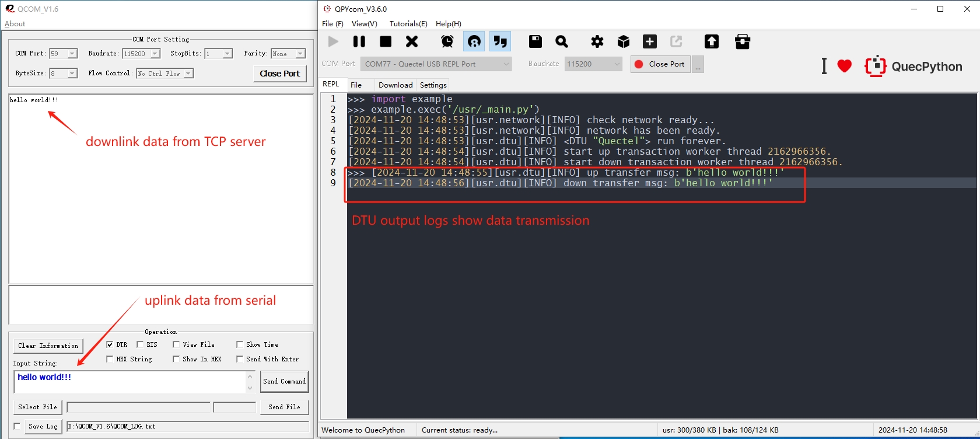The width and height of the screenshot is (980, 439).
Task: Open the Help(H) menu
Action: coord(449,24)
